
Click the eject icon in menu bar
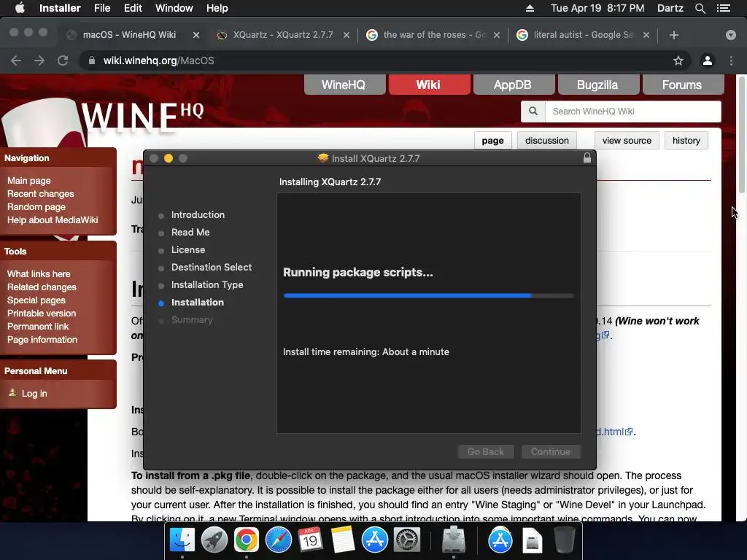pos(530,8)
